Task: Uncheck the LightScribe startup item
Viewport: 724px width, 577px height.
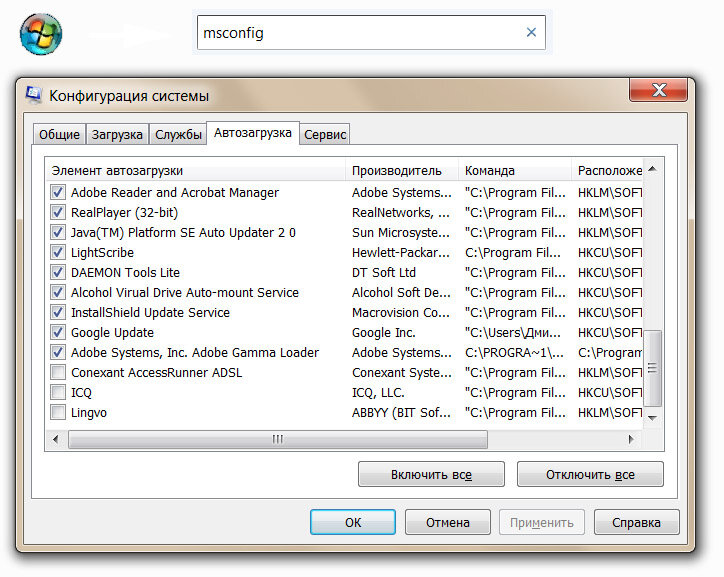Action: [x=58, y=252]
